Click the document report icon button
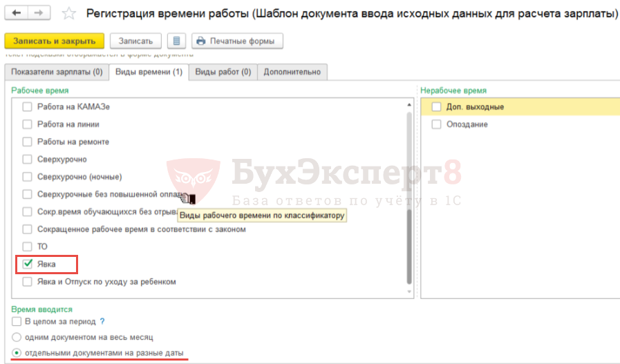Viewport: 620px width, 364px height. 177,41
